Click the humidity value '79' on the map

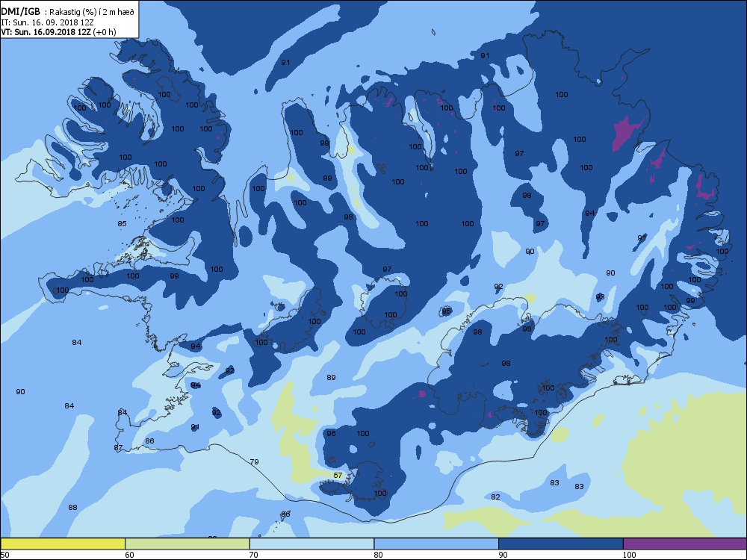(x=255, y=462)
